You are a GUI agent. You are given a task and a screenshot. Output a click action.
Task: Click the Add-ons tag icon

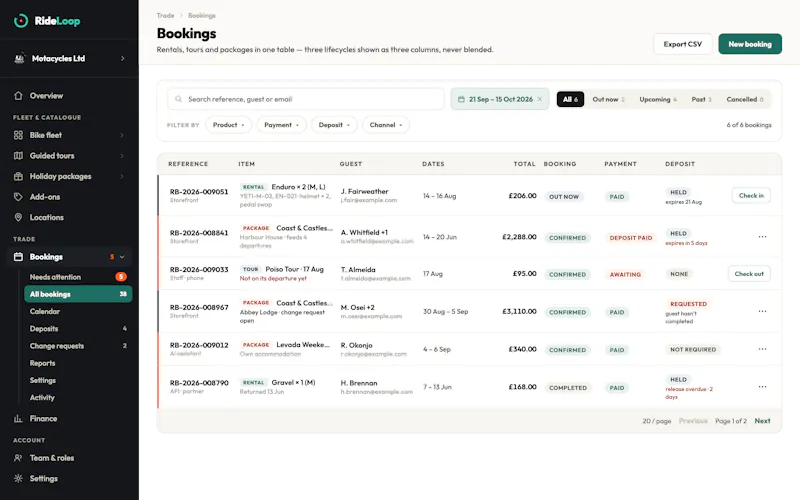(18, 197)
